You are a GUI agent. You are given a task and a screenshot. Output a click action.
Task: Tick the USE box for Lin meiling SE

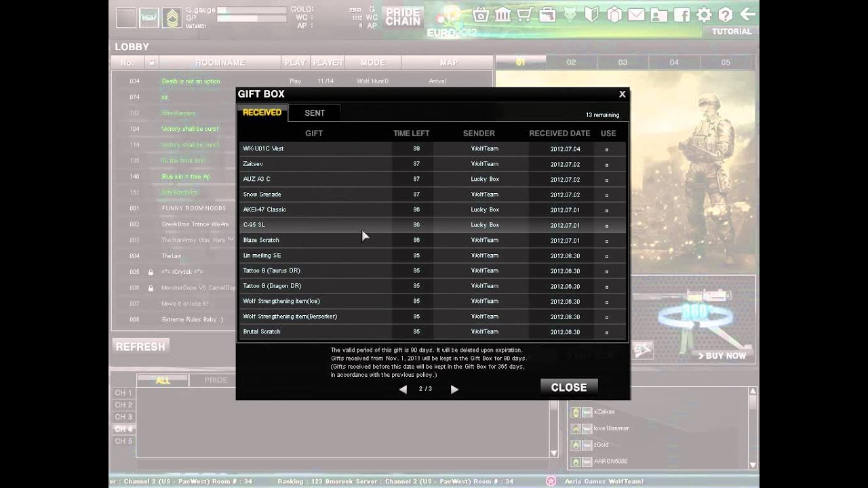point(606,256)
